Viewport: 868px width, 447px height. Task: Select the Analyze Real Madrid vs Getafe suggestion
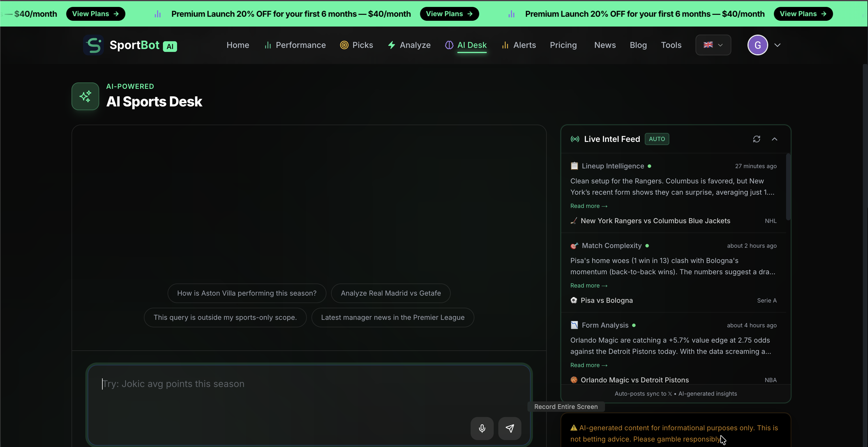pyautogui.click(x=390, y=293)
